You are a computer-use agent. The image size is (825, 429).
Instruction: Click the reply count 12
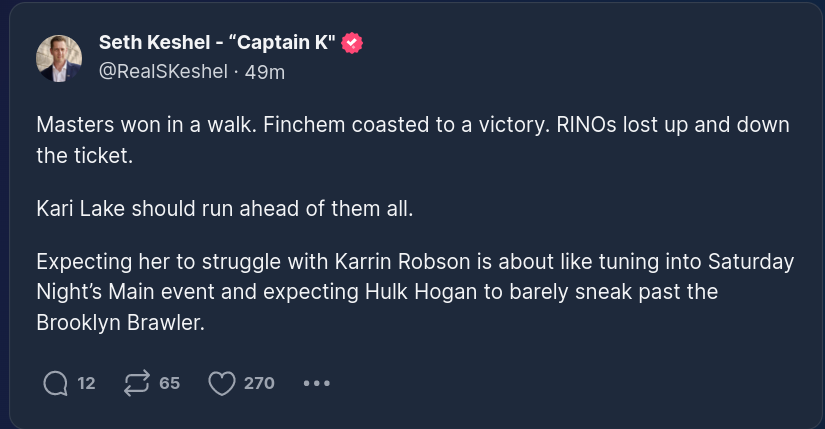point(86,383)
